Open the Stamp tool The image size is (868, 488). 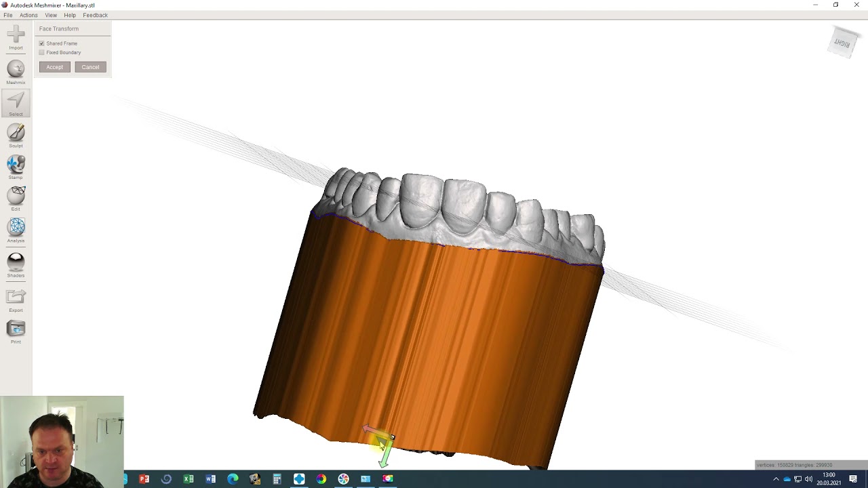16,167
